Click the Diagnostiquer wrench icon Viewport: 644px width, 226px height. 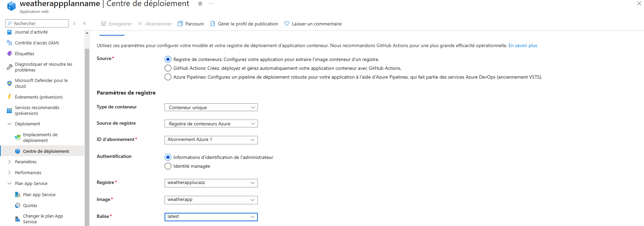[10, 67]
